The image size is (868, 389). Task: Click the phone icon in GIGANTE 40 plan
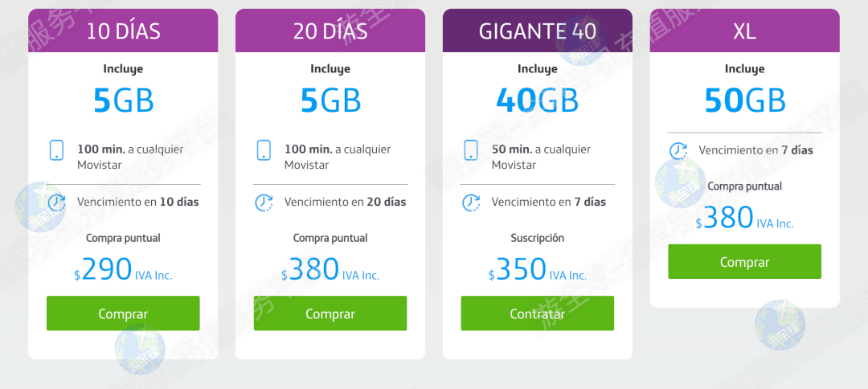point(471,150)
